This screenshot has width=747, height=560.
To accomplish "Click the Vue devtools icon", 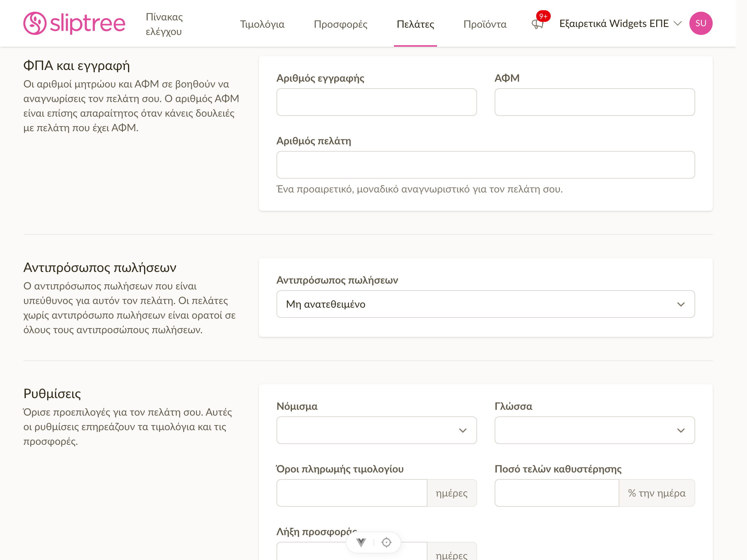I will point(361,542).
